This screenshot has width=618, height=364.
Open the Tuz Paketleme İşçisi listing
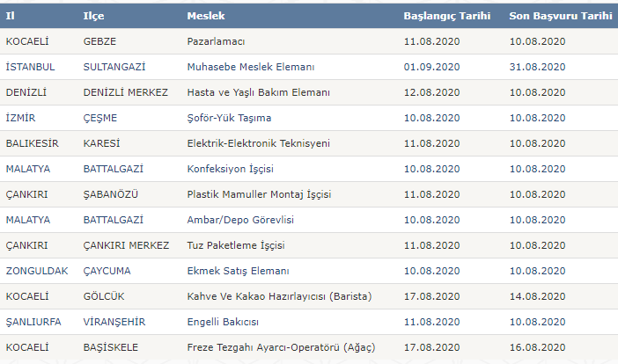(236, 245)
